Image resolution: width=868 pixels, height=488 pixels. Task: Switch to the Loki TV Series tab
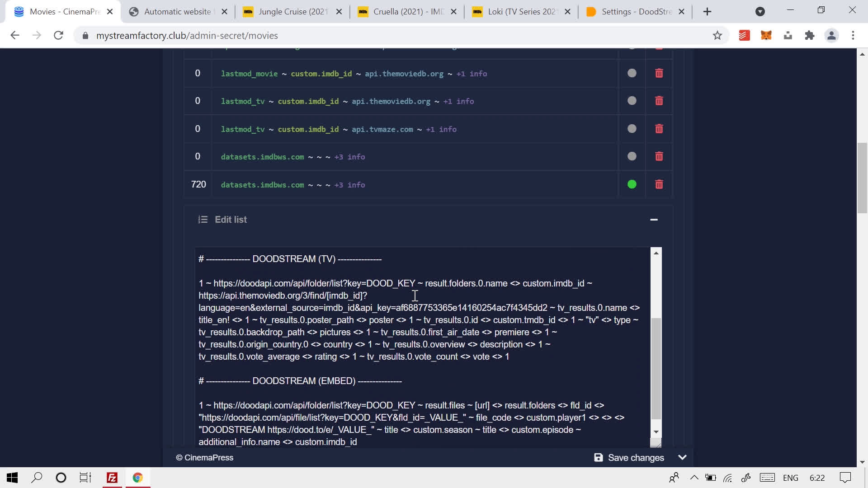tap(521, 12)
